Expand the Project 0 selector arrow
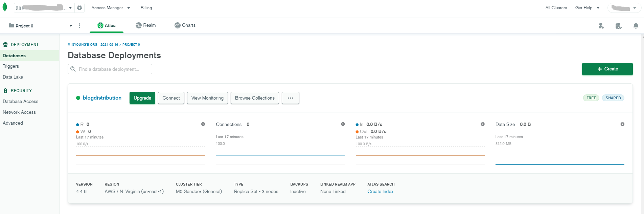This screenshot has height=214, width=644. tap(71, 26)
